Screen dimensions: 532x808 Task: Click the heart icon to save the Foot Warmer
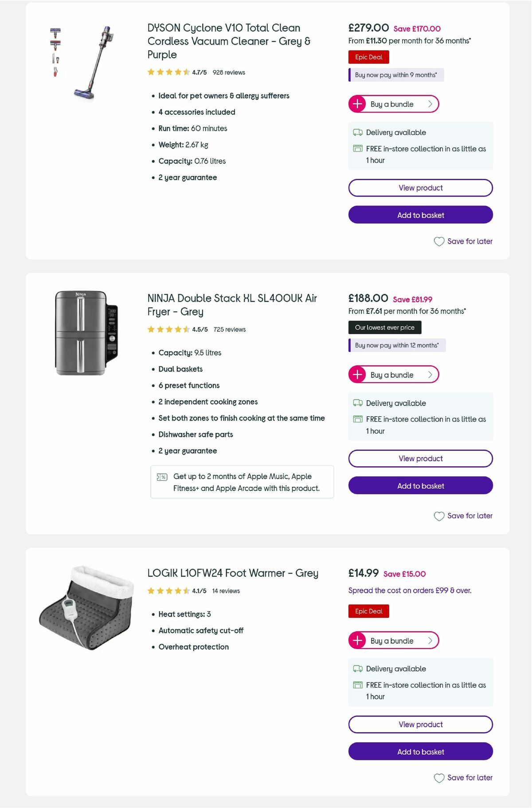point(439,777)
